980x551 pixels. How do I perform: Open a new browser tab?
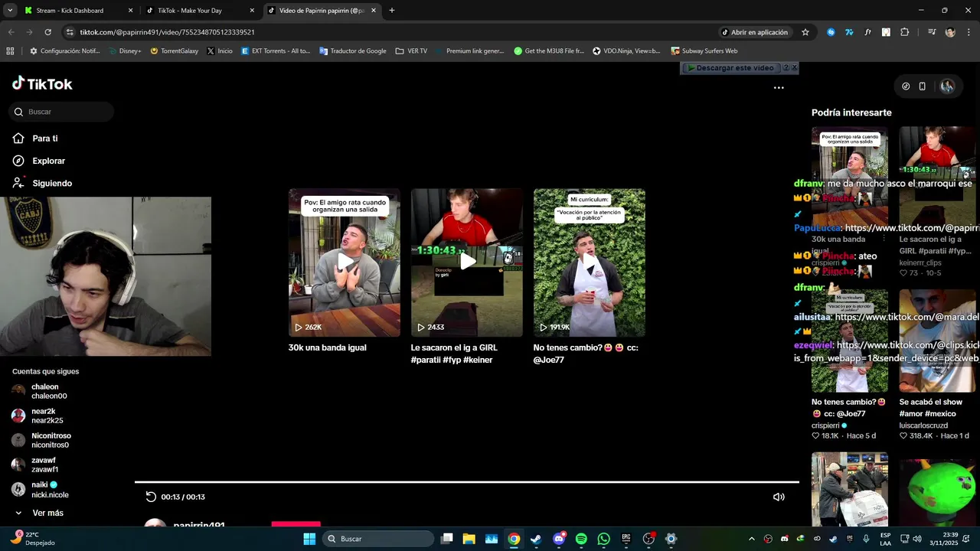coord(392,11)
